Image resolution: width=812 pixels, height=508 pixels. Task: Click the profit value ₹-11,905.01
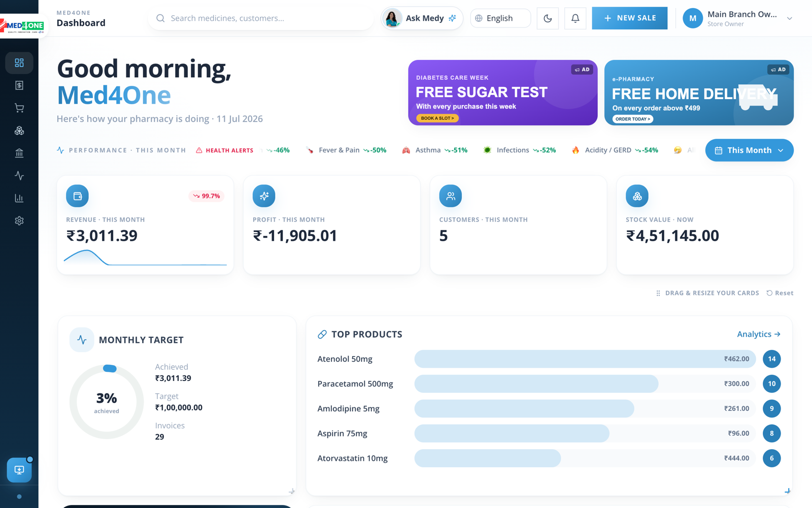coord(295,236)
